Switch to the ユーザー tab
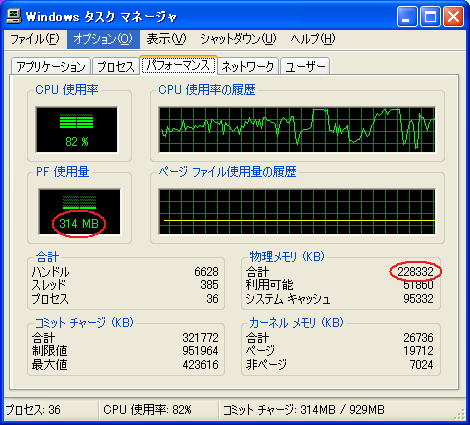The width and height of the screenshot is (470, 425). point(305,66)
